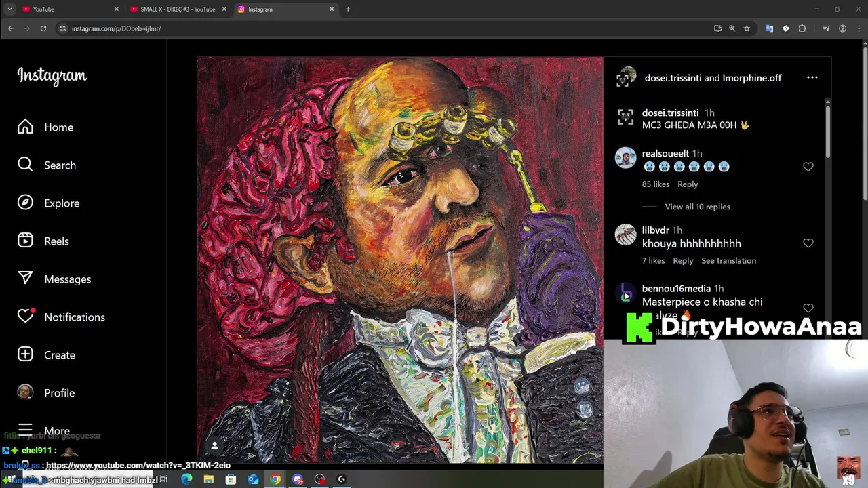Open Google Translate extension icon
This screenshot has height=488, width=868.
click(769, 28)
